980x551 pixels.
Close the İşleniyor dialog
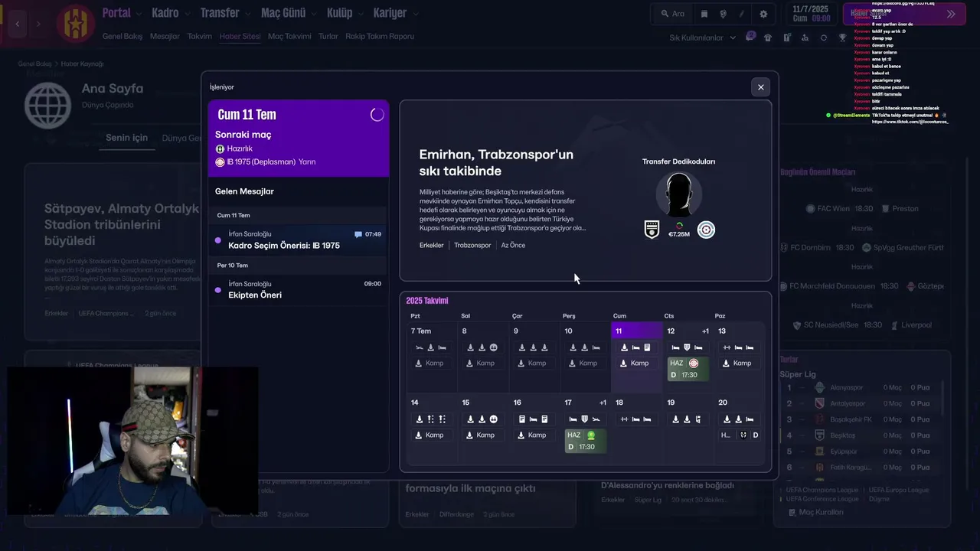point(760,87)
